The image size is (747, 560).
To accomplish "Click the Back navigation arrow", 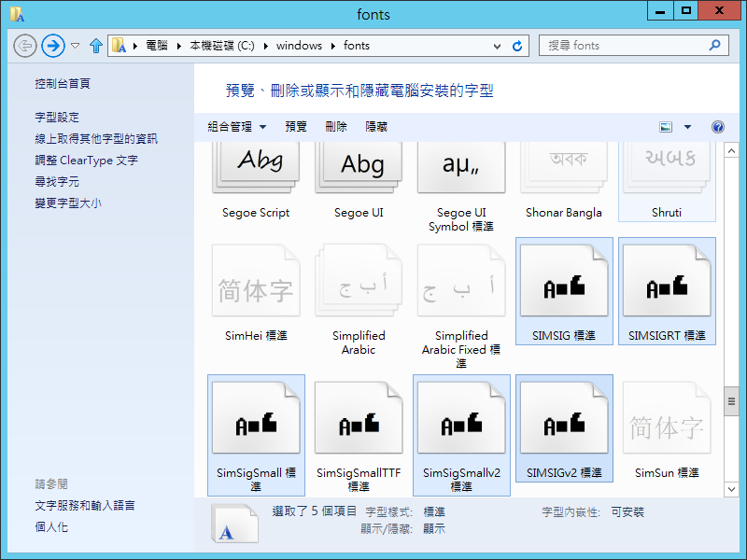I will (25, 46).
